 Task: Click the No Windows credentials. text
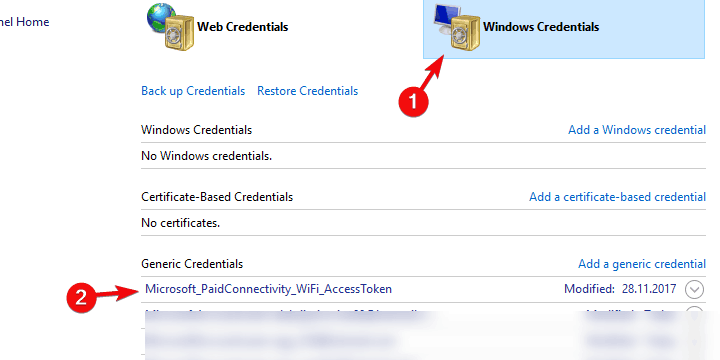click(207, 156)
